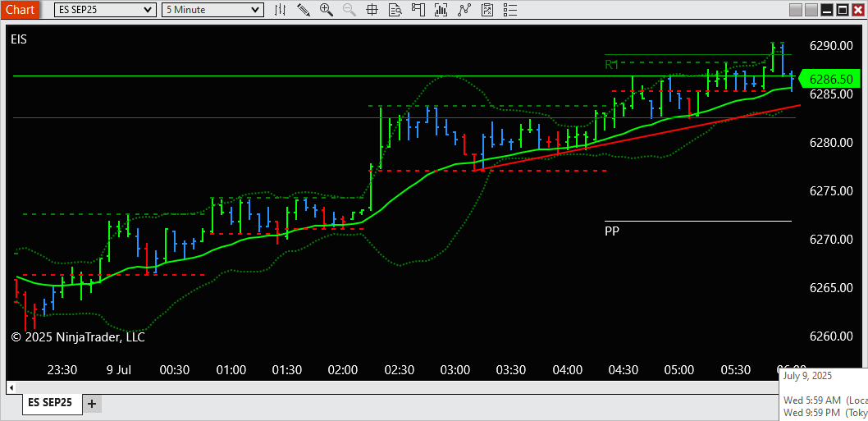Click the 6265.00 price axis label
Screen dimensions: 868x421
pos(831,287)
